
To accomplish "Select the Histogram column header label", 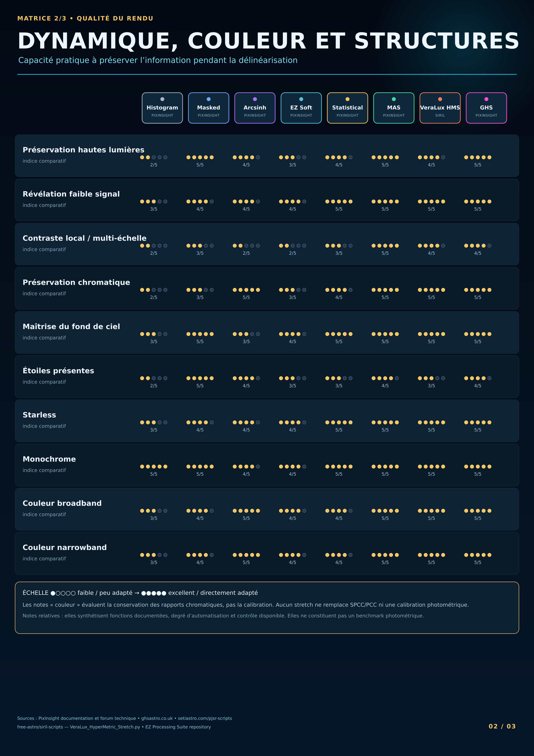I will point(162,108).
